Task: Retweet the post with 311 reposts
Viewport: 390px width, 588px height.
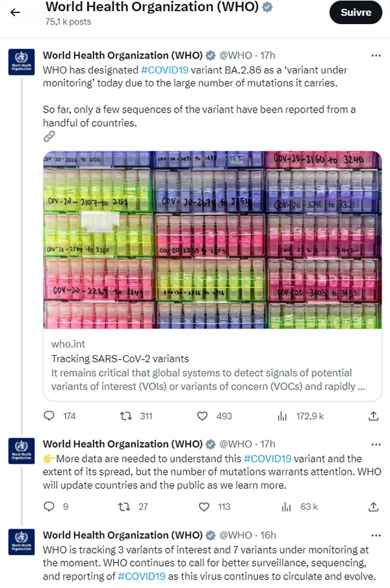Action: 125,416
